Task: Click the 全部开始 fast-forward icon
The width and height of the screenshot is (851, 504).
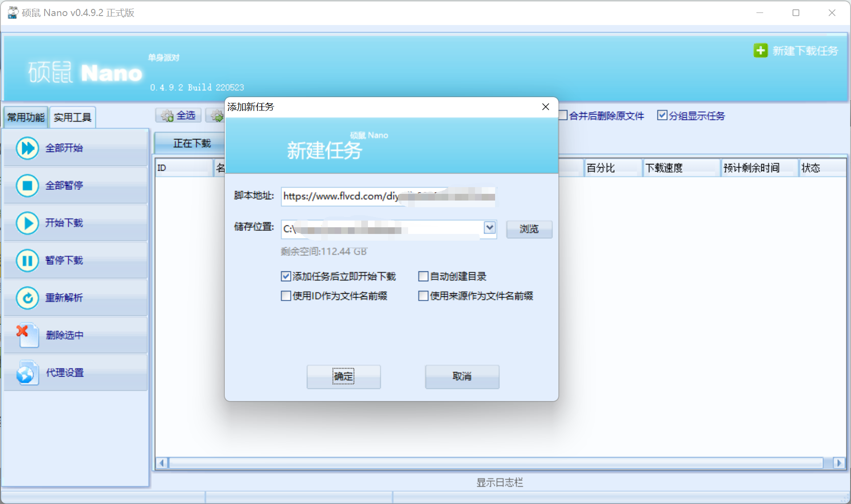Action: pyautogui.click(x=27, y=148)
